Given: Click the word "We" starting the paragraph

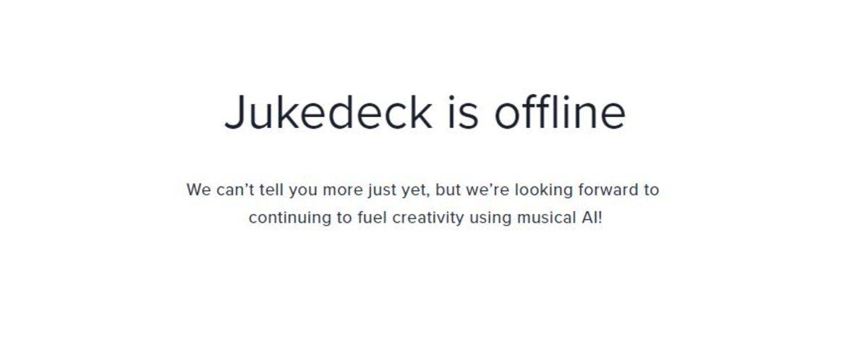Looking at the screenshot, I should pyautogui.click(x=199, y=190).
